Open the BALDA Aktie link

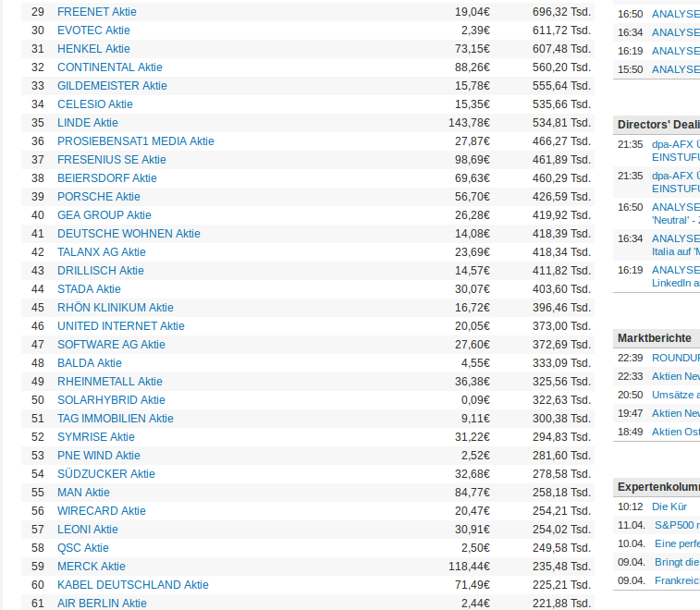[x=90, y=363]
